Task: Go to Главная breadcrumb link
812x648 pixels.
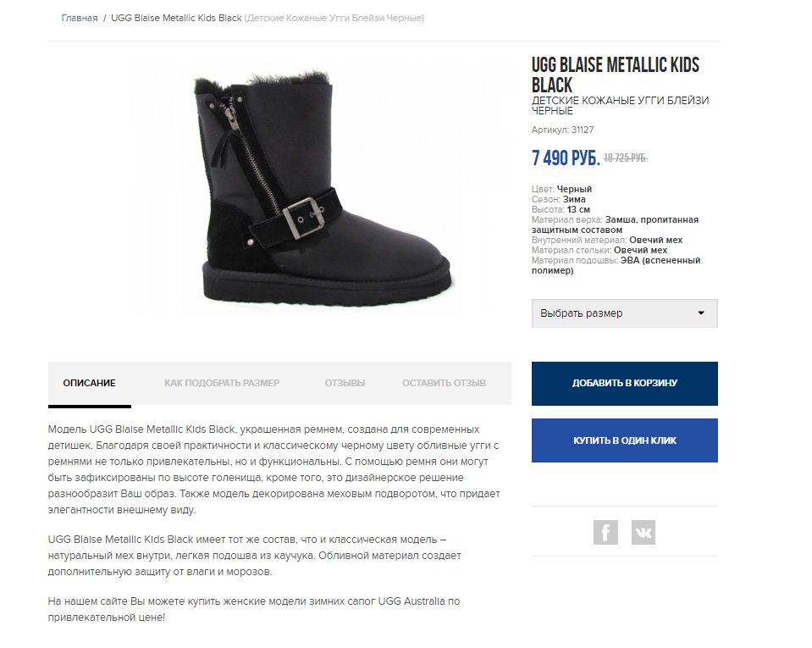Action: [80, 18]
